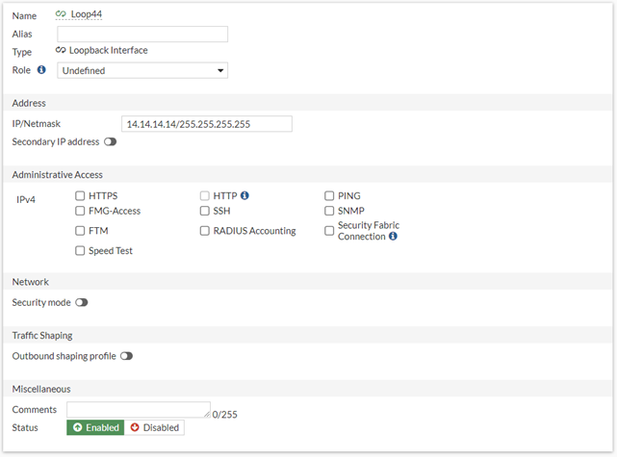Check the SSH access box

click(x=205, y=212)
